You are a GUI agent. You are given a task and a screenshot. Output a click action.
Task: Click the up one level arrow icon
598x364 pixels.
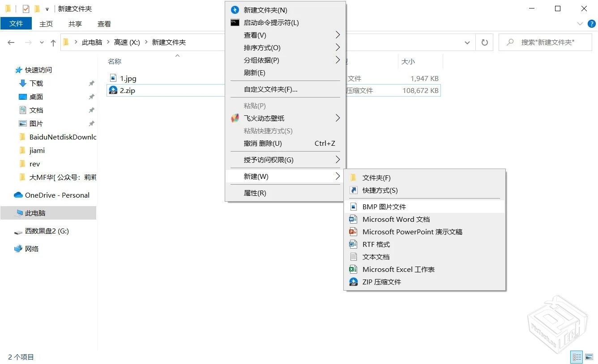coord(53,42)
